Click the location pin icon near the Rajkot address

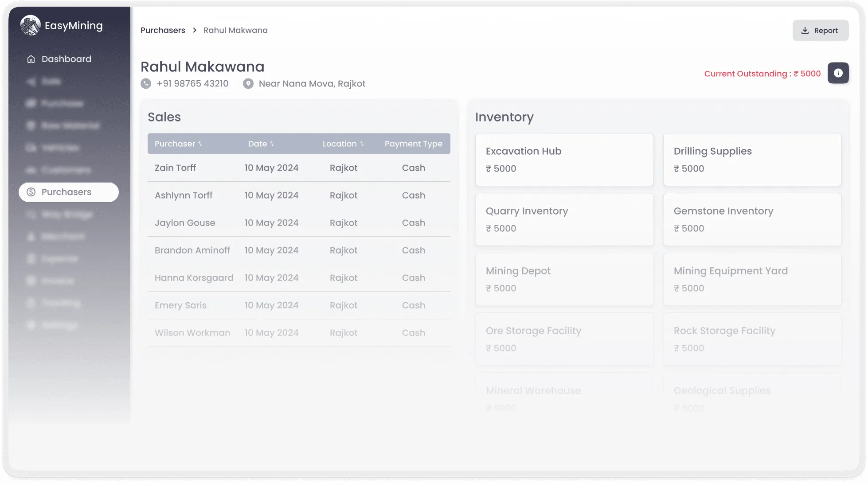point(248,83)
